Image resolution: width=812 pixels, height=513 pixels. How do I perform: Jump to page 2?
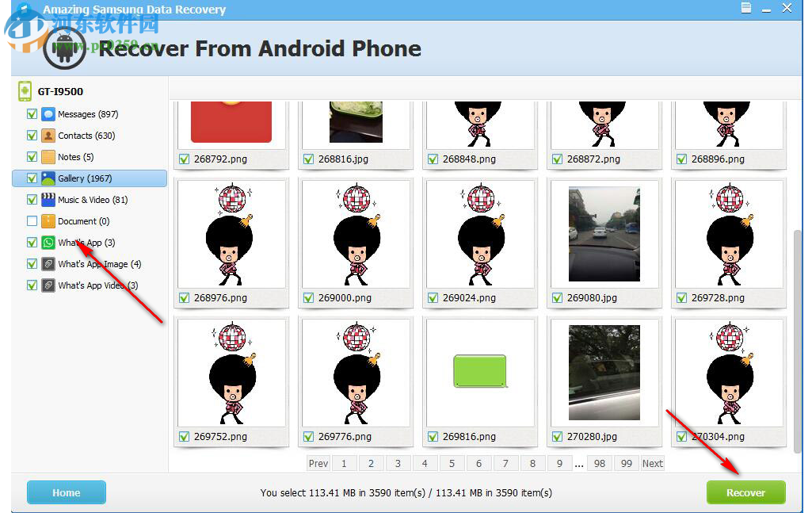(x=371, y=463)
